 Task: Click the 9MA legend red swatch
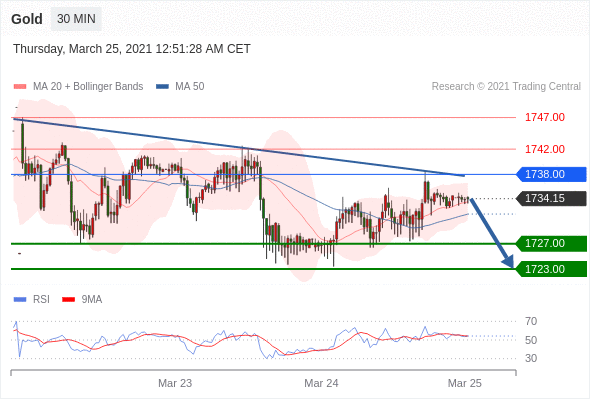pos(68,300)
